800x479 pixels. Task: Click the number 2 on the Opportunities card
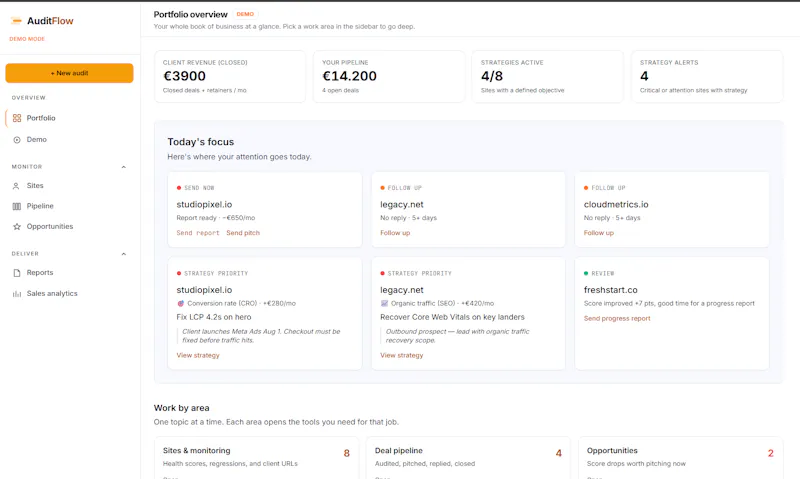tap(770, 453)
